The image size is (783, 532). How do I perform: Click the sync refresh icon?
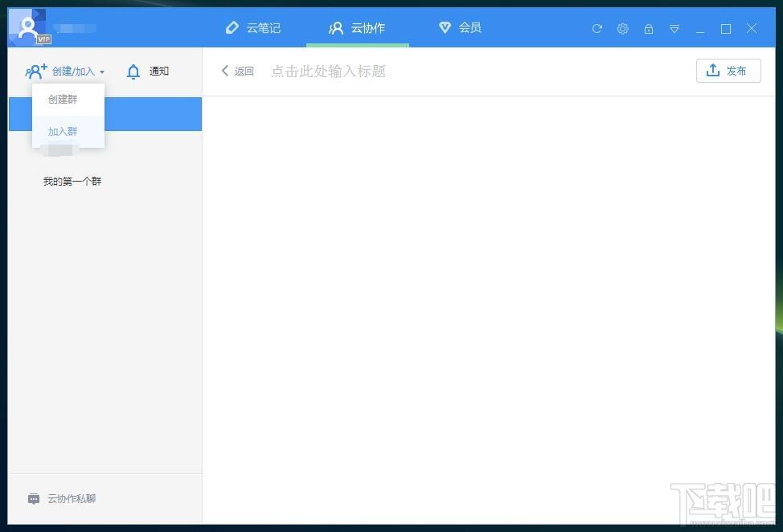click(x=596, y=28)
